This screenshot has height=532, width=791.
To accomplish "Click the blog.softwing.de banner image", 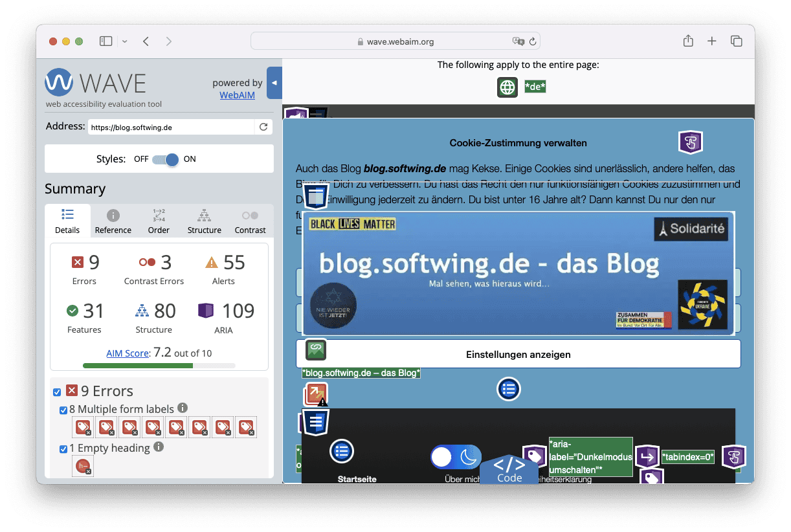I will tap(518, 273).
